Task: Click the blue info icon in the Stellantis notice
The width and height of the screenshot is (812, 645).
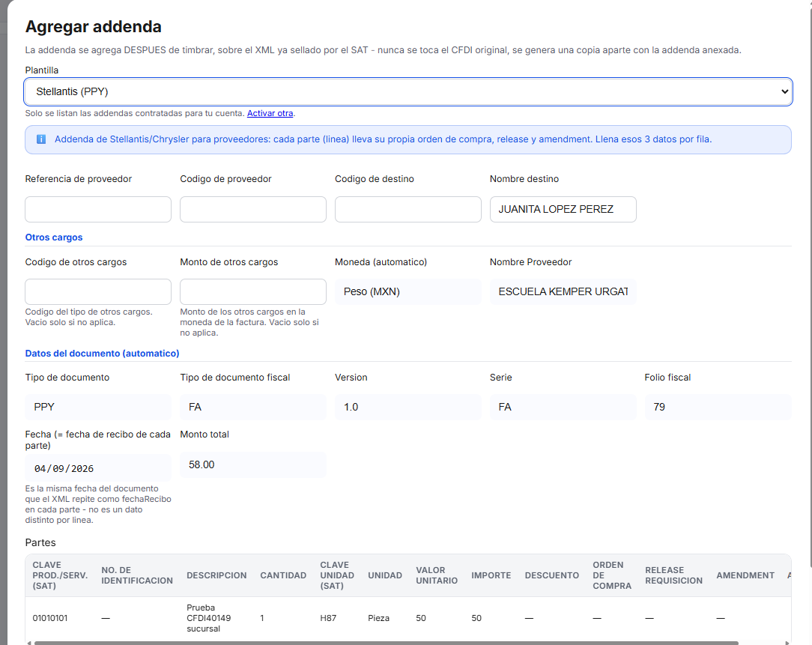Action: 41,139
